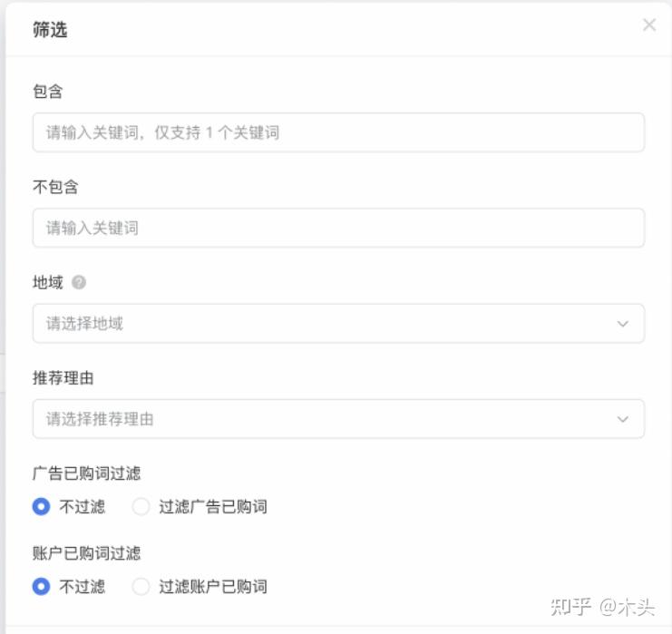This screenshot has width=672, height=634.
Task: Click the 推荐理由 label text
Action: pyautogui.click(x=63, y=378)
